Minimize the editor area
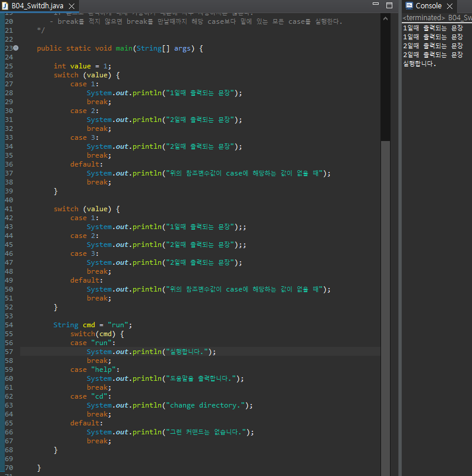Viewport: 472px width, 476px height. 375,5
